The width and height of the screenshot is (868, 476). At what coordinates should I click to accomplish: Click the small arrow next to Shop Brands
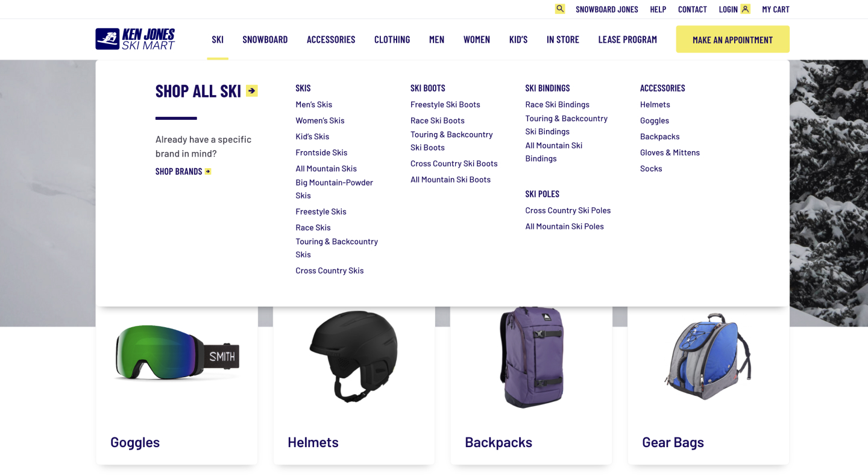click(x=208, y=172)
